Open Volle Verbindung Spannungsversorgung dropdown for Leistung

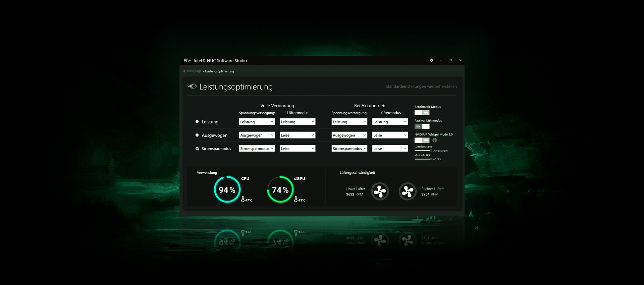pos(257,122)
